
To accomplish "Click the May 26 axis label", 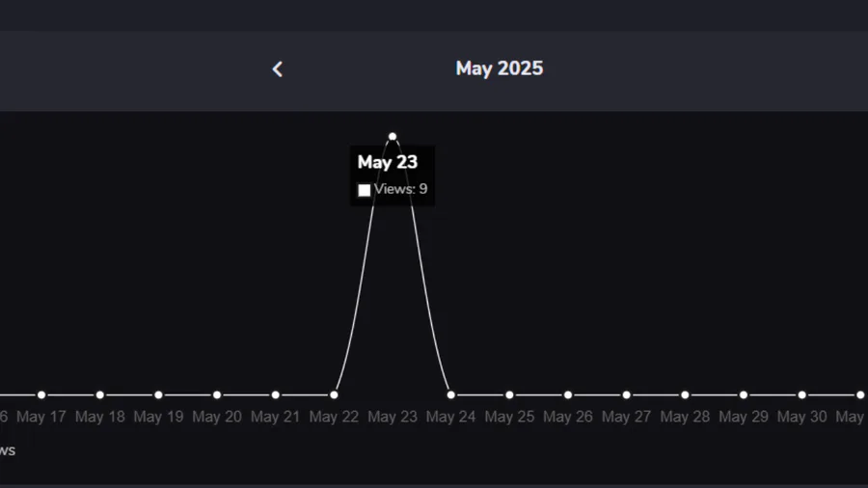I will 568,417.
